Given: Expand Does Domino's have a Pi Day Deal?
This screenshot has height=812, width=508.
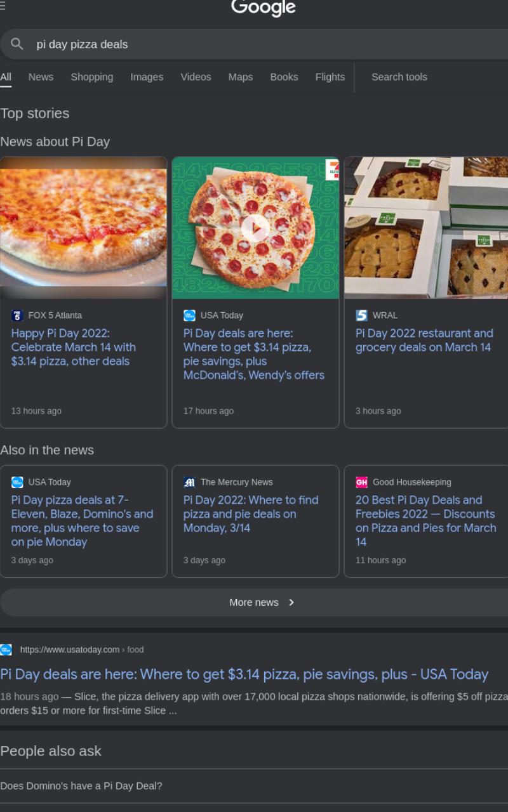Looking at the screenshot, I should click(x=254, y=786).
